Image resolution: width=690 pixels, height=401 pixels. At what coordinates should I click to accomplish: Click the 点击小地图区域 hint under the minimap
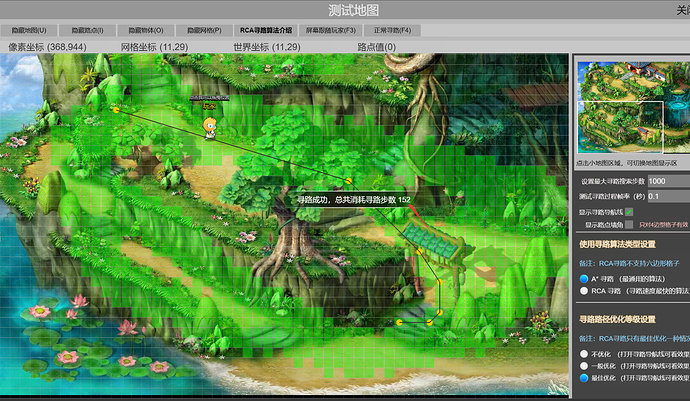(627, 163)
